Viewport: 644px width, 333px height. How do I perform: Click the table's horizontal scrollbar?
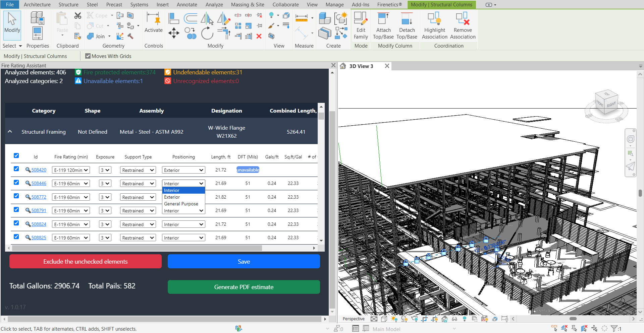click(x=137, y=248)
